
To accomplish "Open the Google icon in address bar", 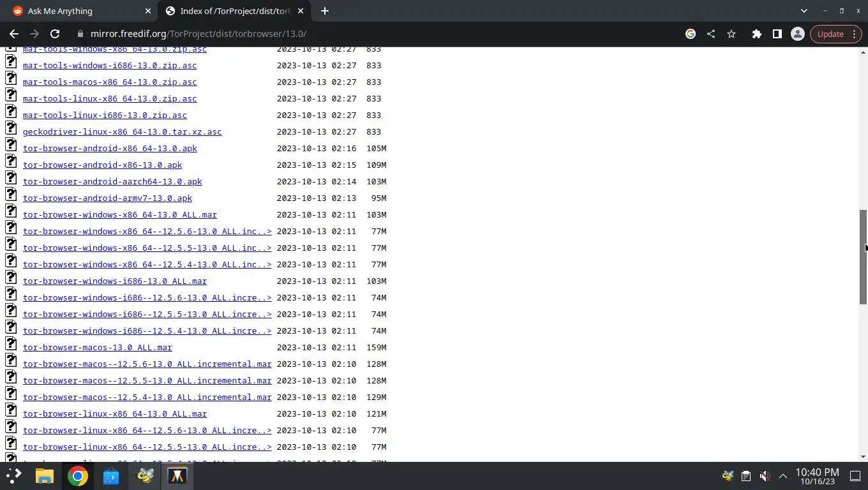I will [691, 34].
